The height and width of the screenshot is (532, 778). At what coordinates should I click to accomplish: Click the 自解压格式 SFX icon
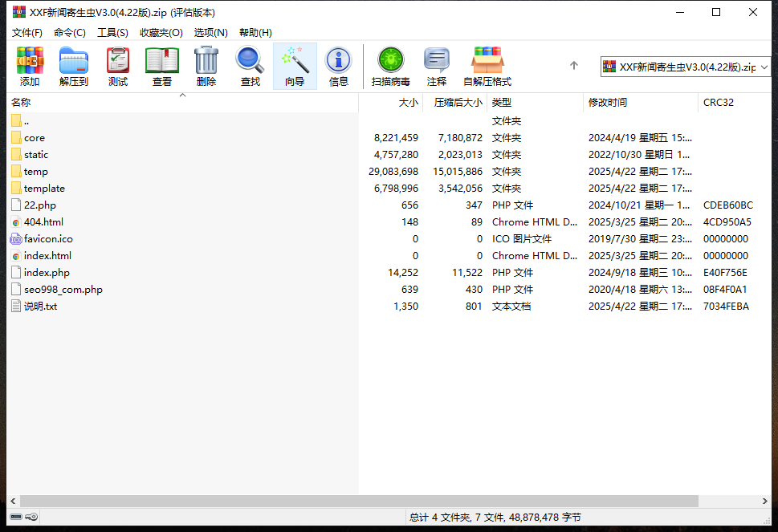click(487, 66)
